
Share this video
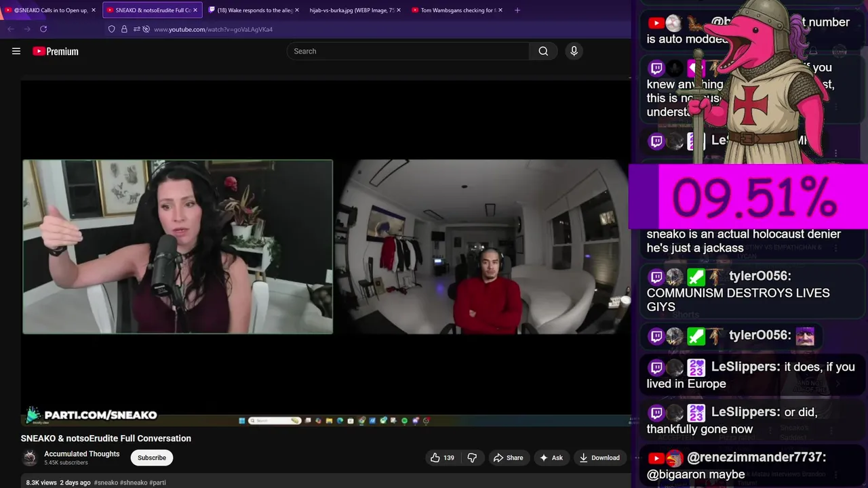pos(508,457)
